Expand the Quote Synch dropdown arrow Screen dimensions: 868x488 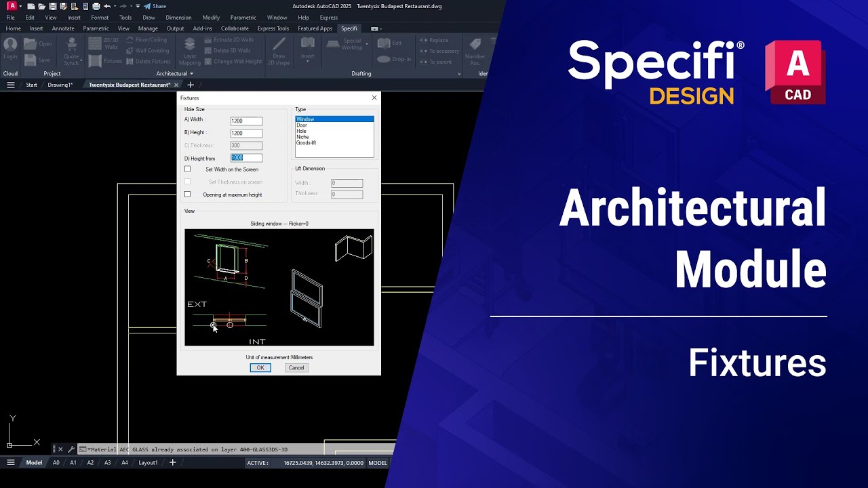coord(81,61)
